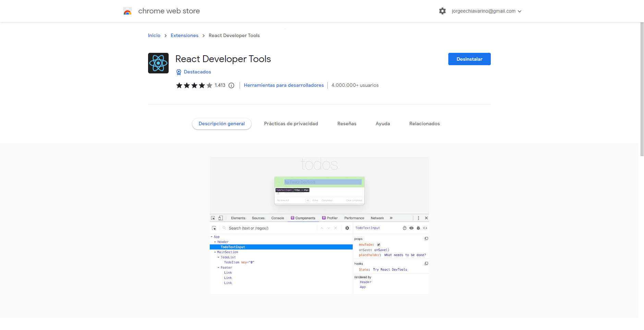Screen dimensions: 644x330
Task: Open the Herramientas para desarrolladores category link
Action: pos(284,85)
